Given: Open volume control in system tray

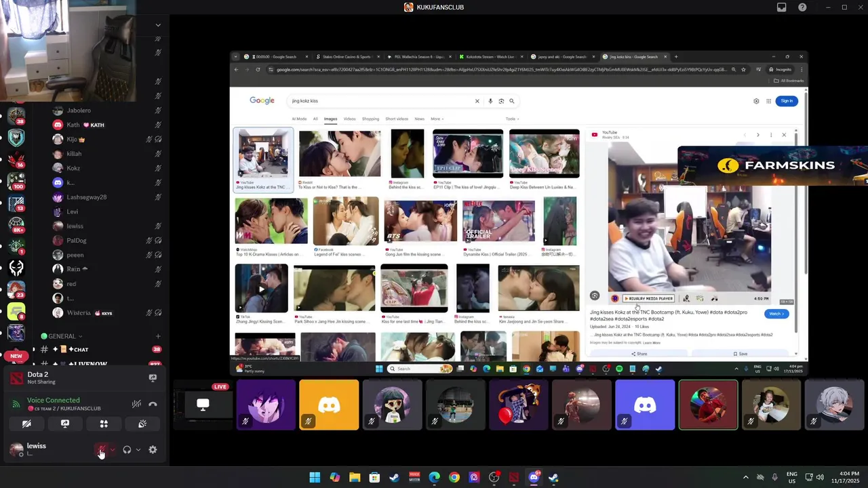Looking at the screenshot, I should [820, 477].
